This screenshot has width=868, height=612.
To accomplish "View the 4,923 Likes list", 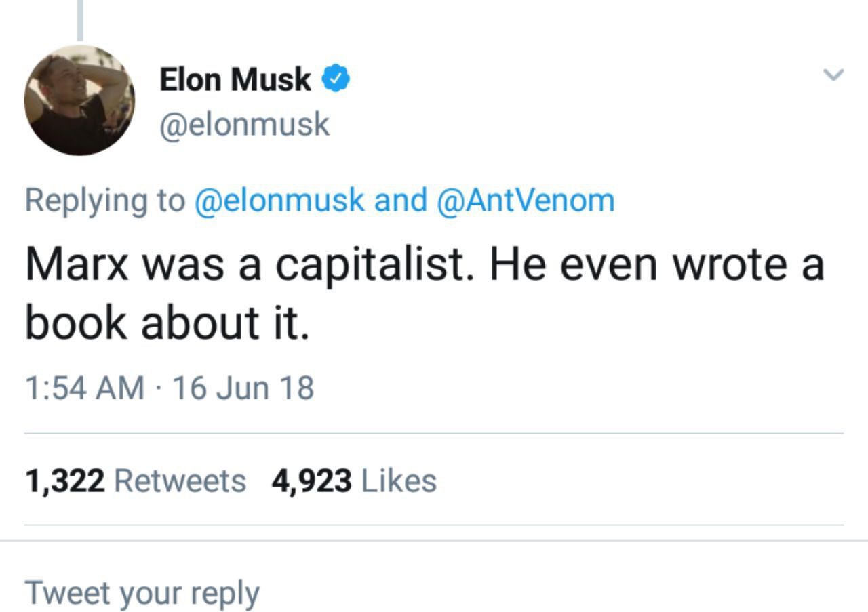I will tap(354, 481).
